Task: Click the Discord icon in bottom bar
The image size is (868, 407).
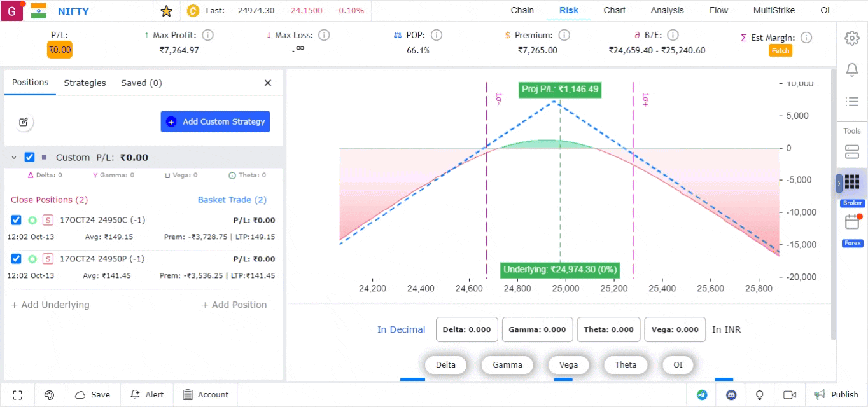Action: [x=731, y=395]
